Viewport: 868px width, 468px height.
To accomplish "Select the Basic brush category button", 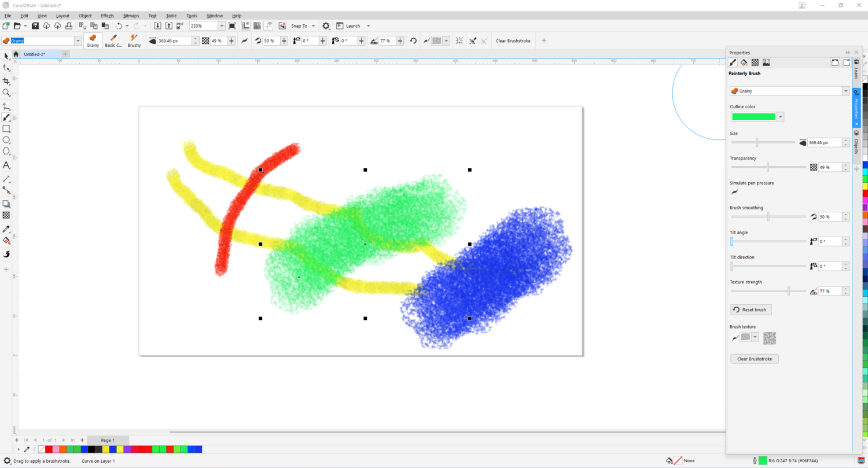I will (x=113, y=40).
